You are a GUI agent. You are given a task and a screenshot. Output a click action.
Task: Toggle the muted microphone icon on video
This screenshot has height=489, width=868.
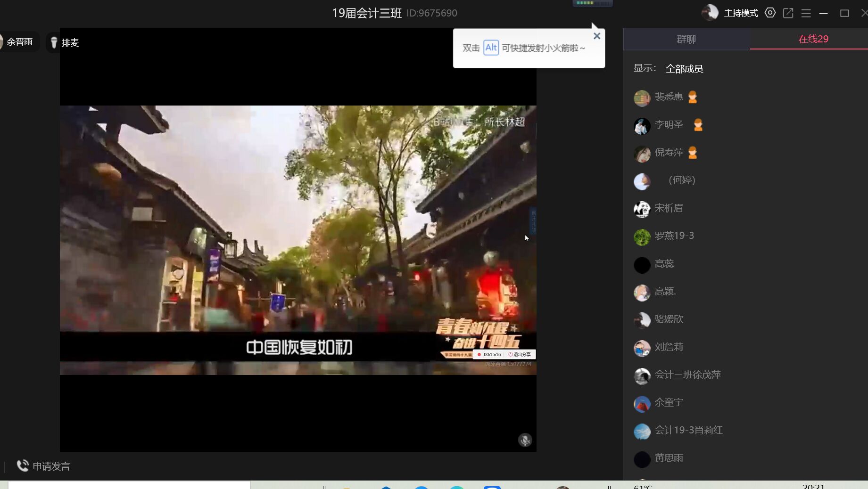pos(525,440)
